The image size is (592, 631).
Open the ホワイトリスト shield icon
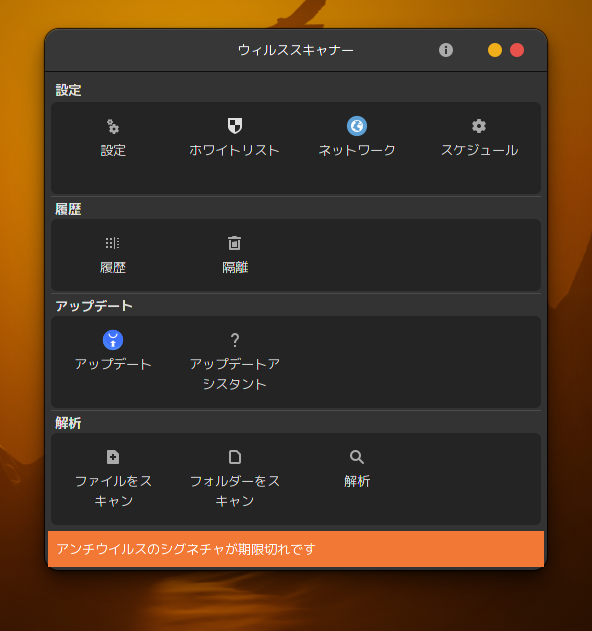click(235, 126)
